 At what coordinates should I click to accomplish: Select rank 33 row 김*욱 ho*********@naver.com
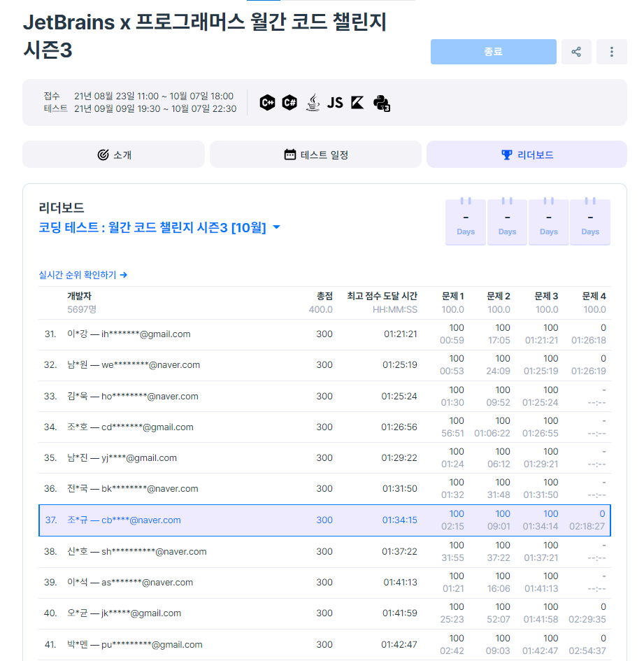324,397
